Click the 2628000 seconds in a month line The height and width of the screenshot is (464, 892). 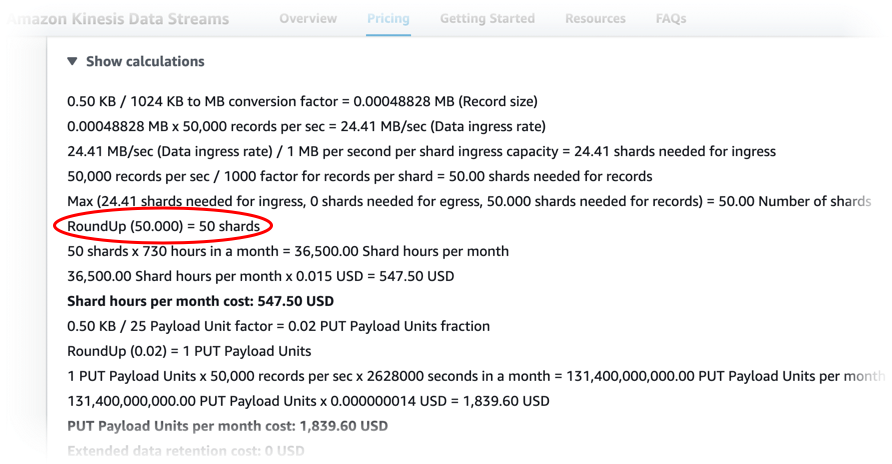[x=476, y=376]
